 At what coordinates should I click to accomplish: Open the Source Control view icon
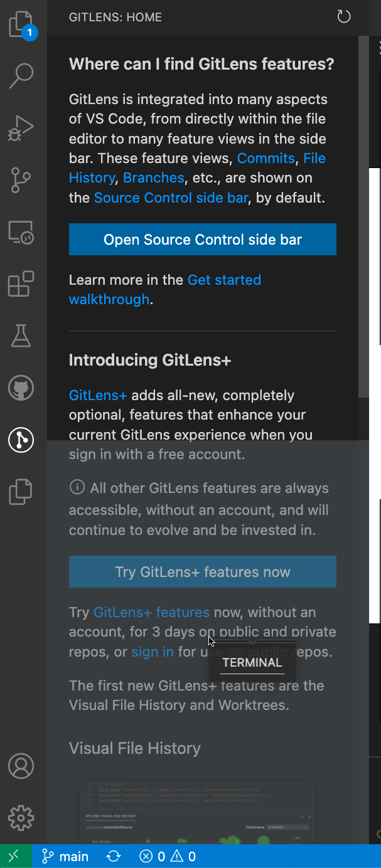point(21,180)
